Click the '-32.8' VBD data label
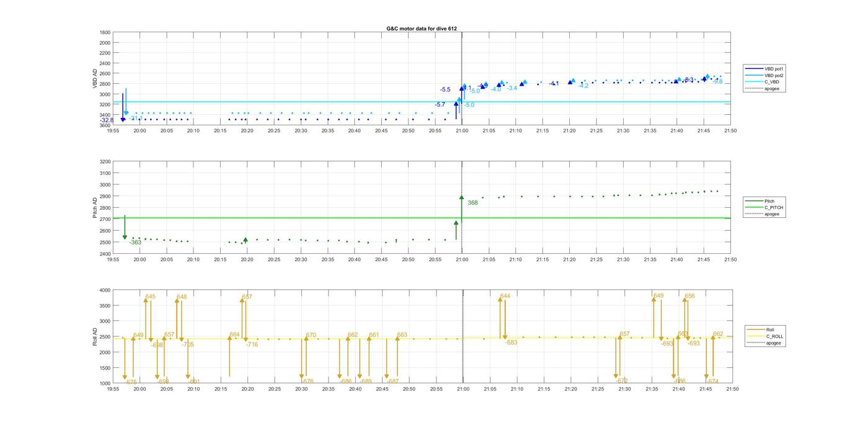Image resolution: width=868 pixels, height=430 pixels. tap(107, 120)
